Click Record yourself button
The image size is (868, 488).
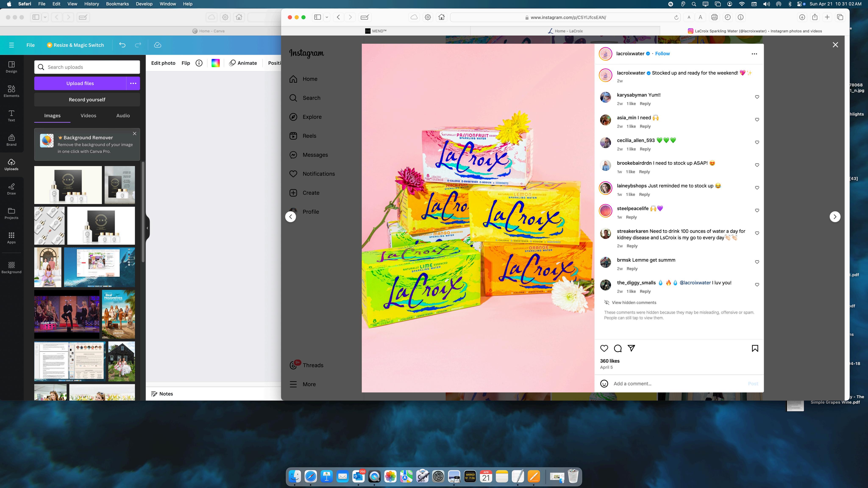87,99
